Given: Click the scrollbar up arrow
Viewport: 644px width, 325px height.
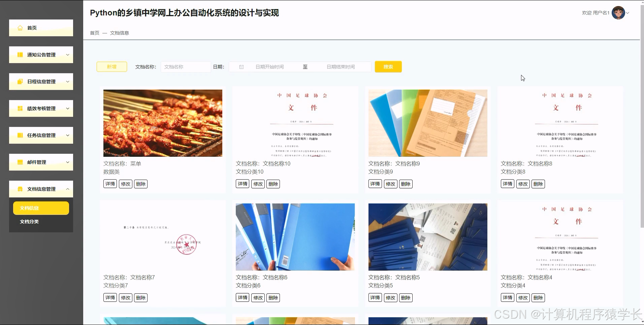Looking at the screenshot, I should (x=641, y=2).
